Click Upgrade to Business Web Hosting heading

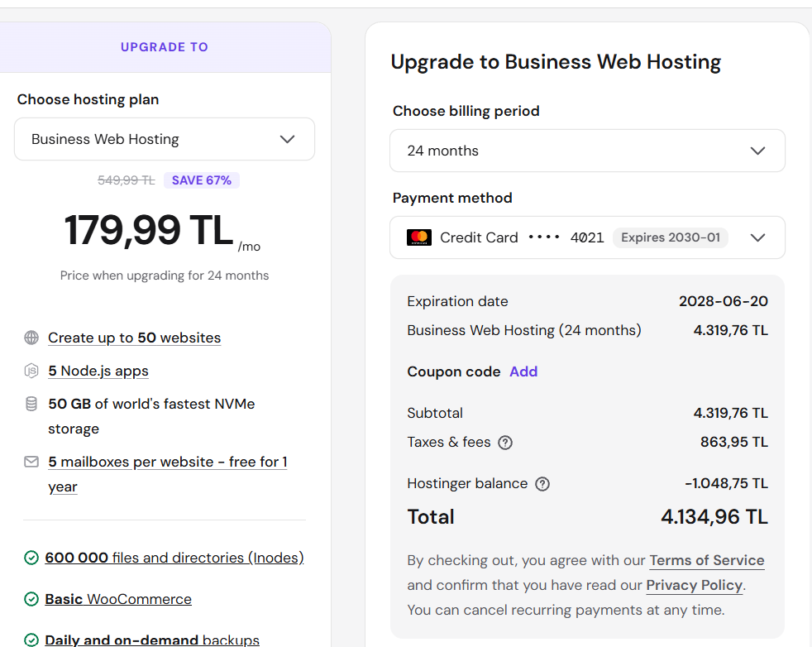tap(556, 62)
